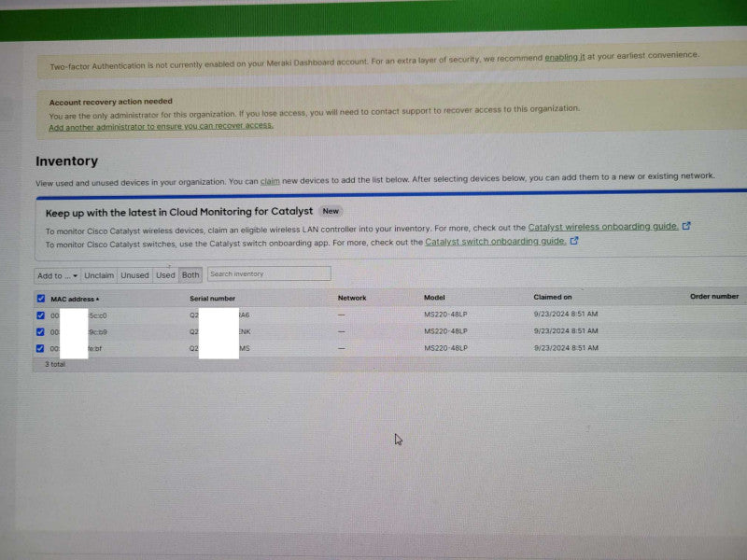
Task: Sort by Serial number column
Action: (x=213, y=299)
